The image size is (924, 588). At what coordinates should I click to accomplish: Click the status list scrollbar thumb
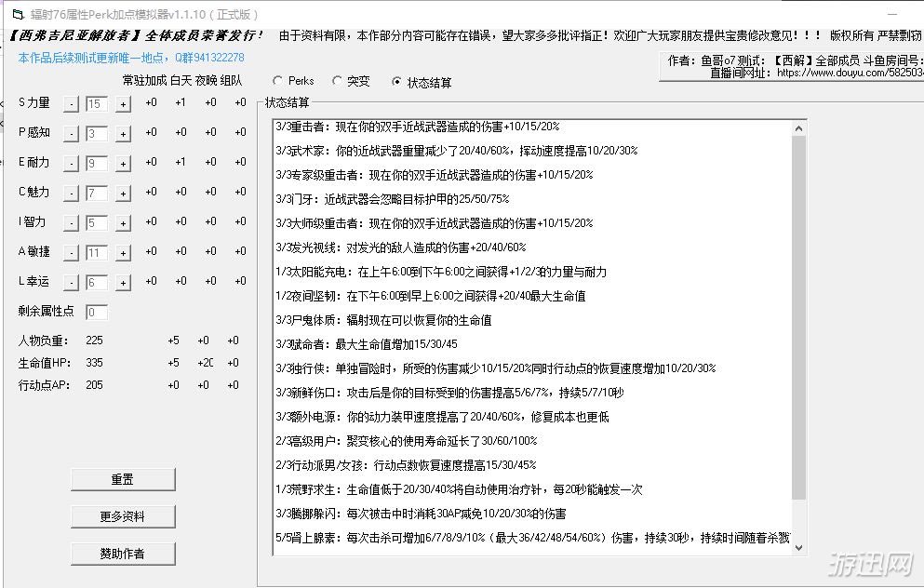point(798,318)
